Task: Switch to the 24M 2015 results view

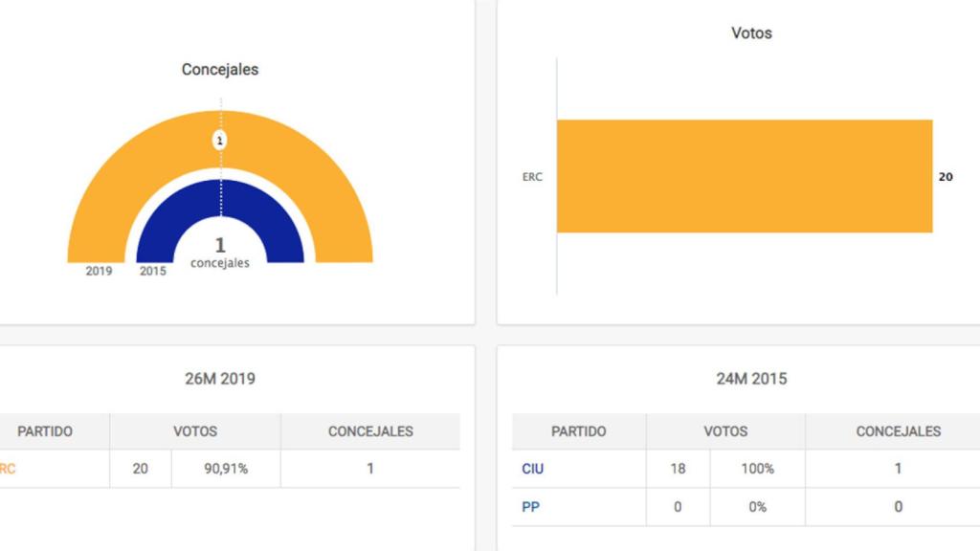Action: click(x=752, y=378)
